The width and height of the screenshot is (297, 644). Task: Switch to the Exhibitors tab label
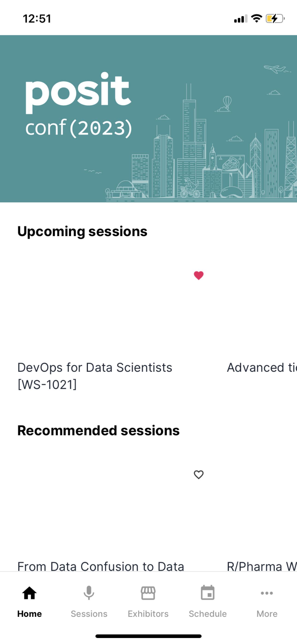(148, 614)
